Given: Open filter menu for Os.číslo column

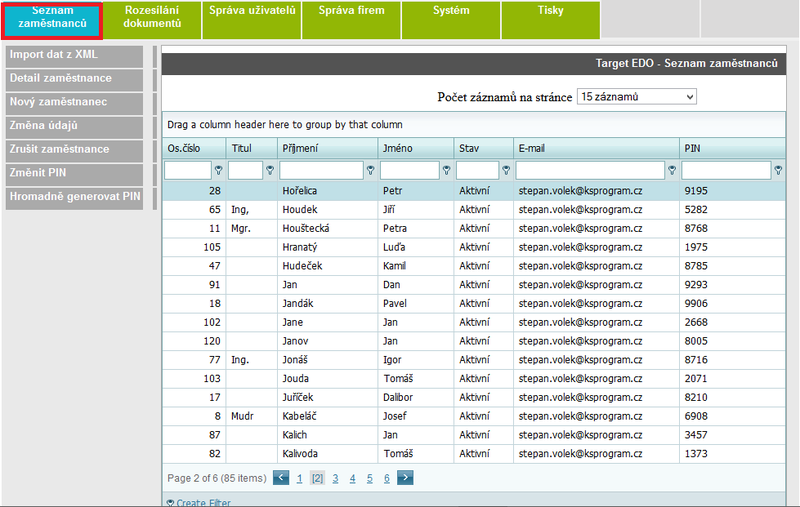Looking at the screenshot, I should pos(218,170).
